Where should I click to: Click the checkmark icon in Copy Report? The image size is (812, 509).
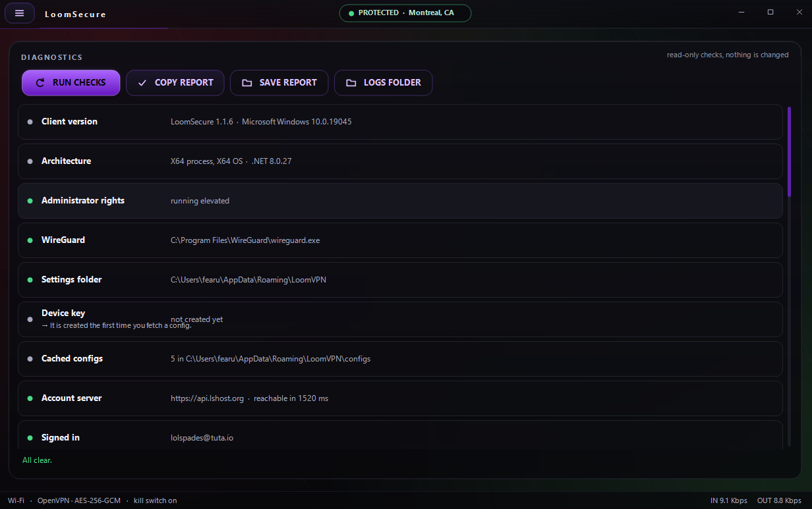tap(142, 83)
